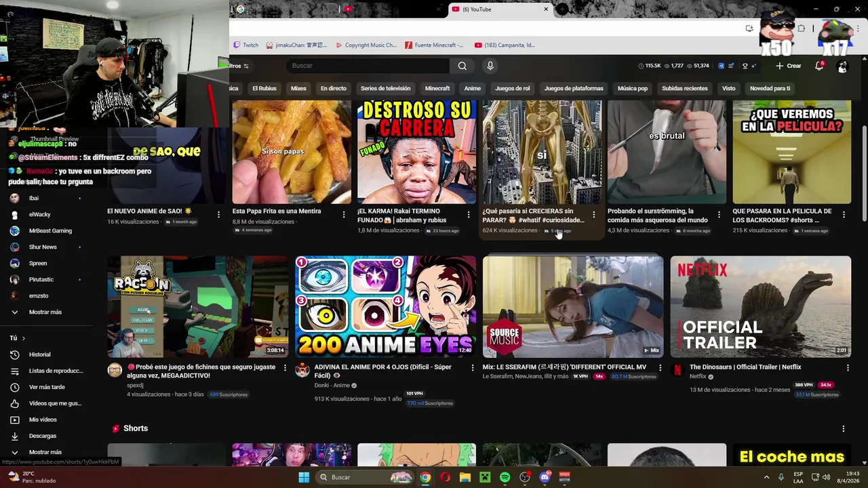The width and height of the screenshot is (868, 488).
Task: Select the Minecraft filter chip
Action: tap(437, 88)
